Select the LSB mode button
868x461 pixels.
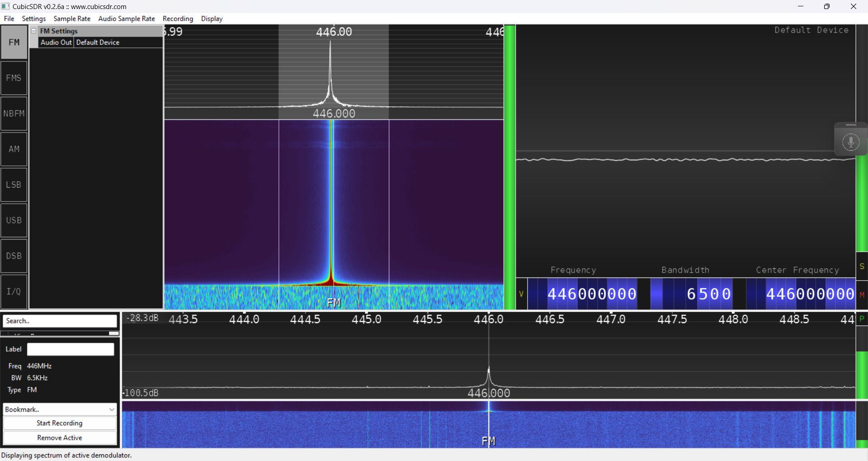(14, 184)
